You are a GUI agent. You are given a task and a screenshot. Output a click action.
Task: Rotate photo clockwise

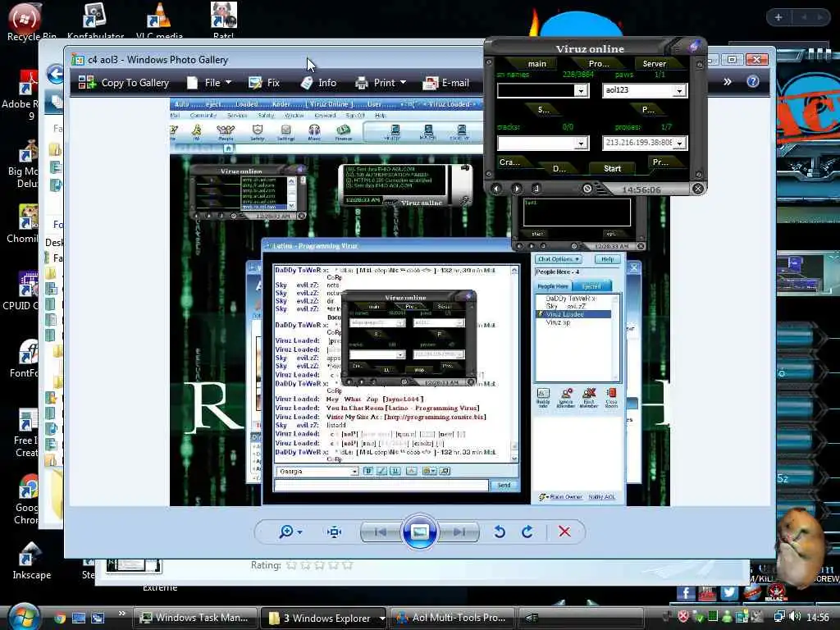(527, 532)
